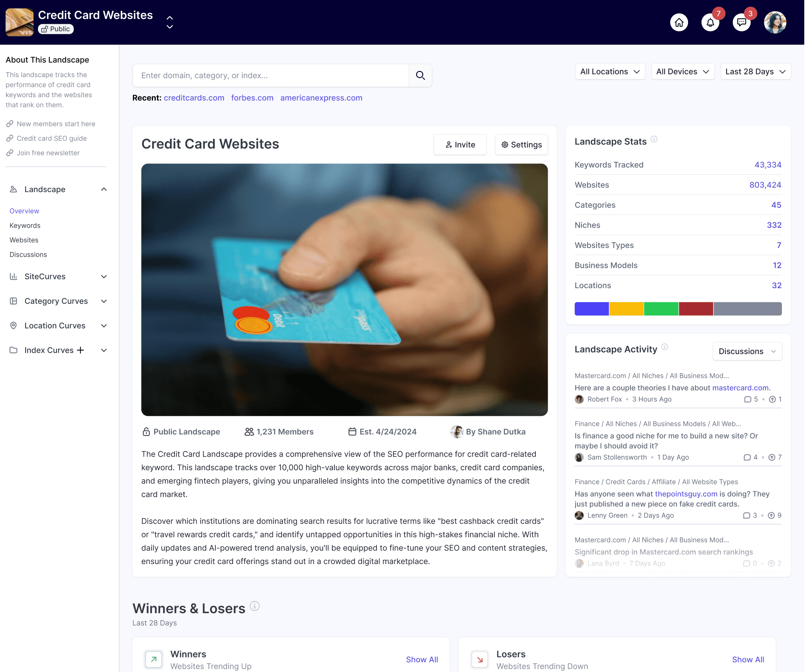This screenshot has height=672, width=805.
Task: Click the Public badge under the title
Action: (x=55, y=29)
